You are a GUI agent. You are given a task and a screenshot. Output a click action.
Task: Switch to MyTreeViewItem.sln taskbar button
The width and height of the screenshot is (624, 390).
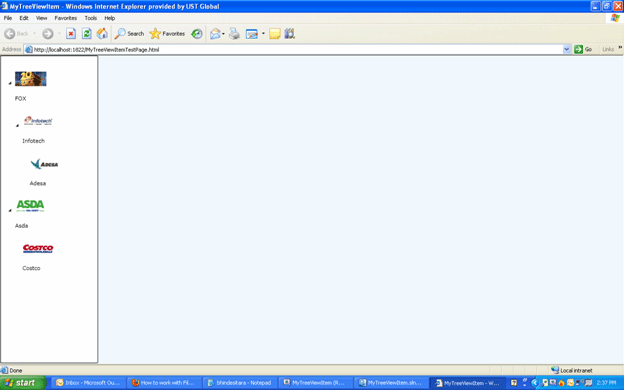391,383
